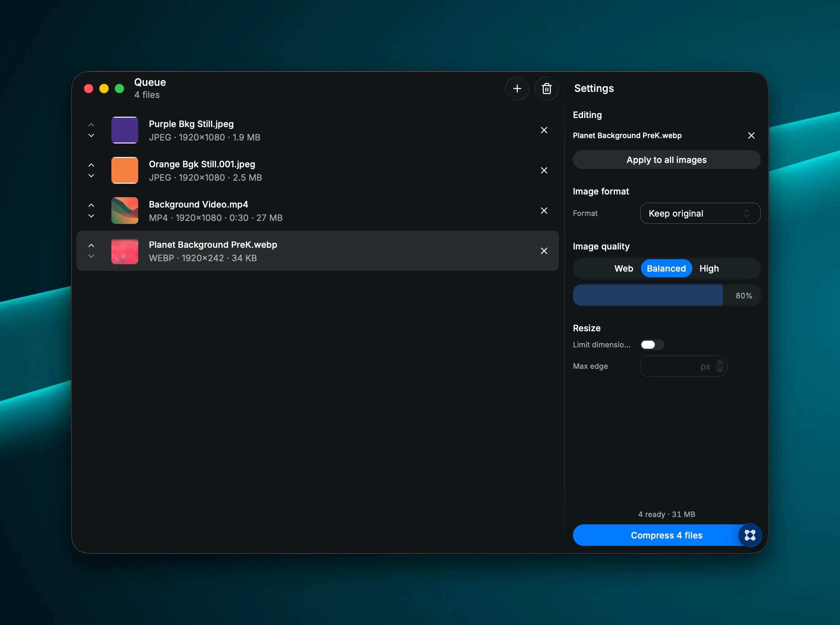Remove Purple Bkg Still.jpeg from queue
The width and height of the screenshot is (840, 625).
[544, 130]
